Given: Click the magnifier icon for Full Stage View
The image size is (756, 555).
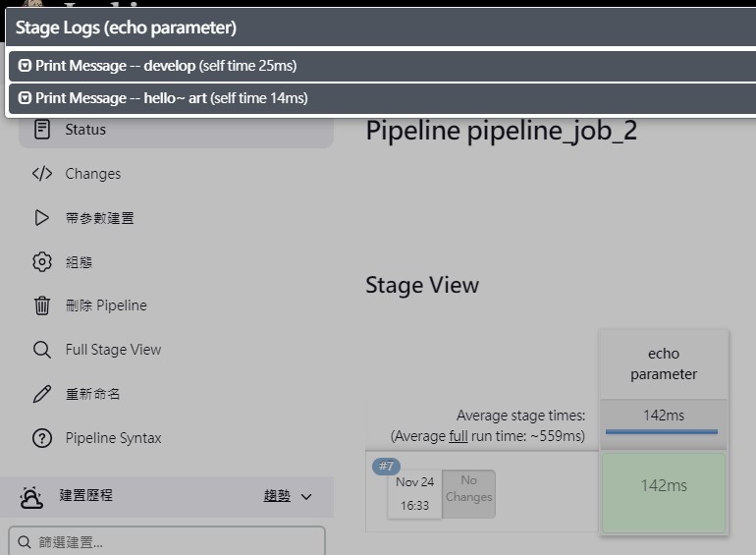Looking at the screenshot, I should tap(42, 350).
